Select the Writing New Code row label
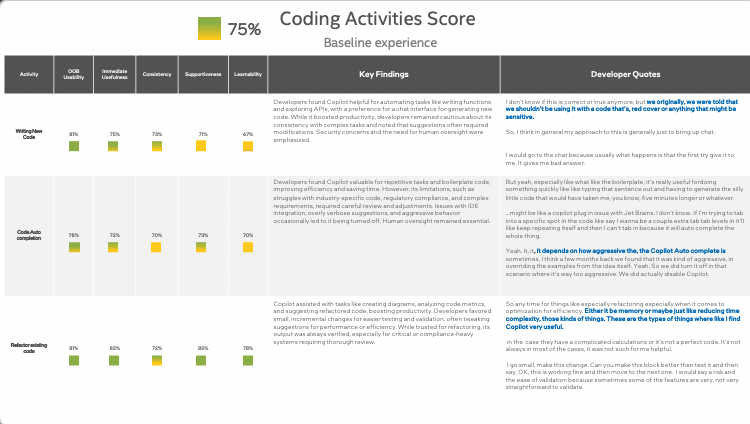 (x=29, y=135)
